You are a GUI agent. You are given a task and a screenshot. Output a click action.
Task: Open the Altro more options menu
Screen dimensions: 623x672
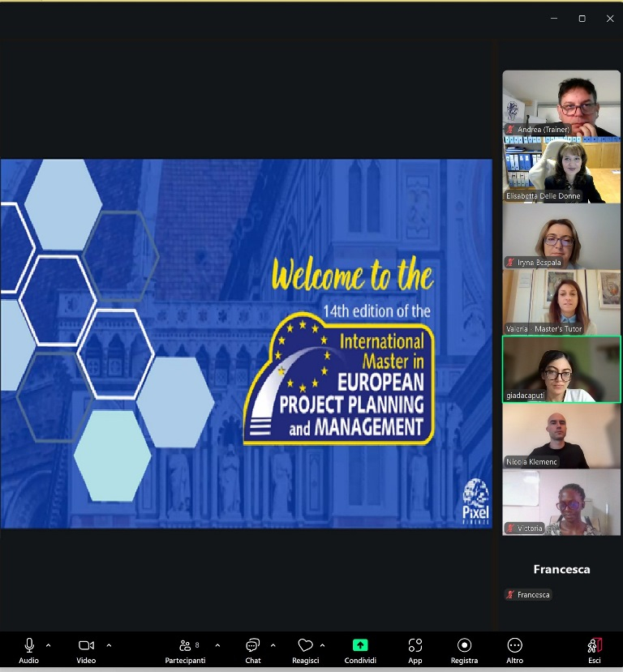click(x=514, y=646)
